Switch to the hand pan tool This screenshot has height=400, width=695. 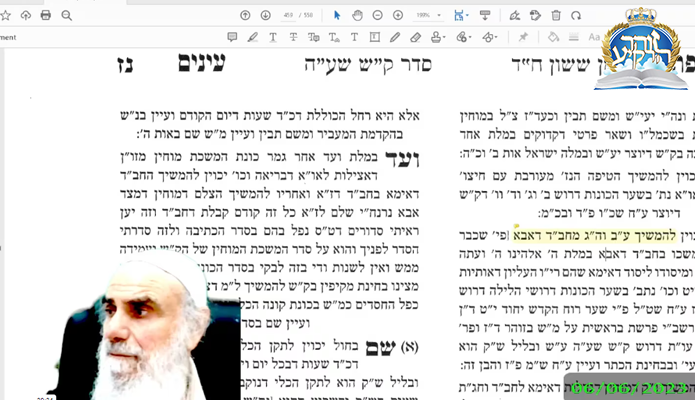point(357,15)
